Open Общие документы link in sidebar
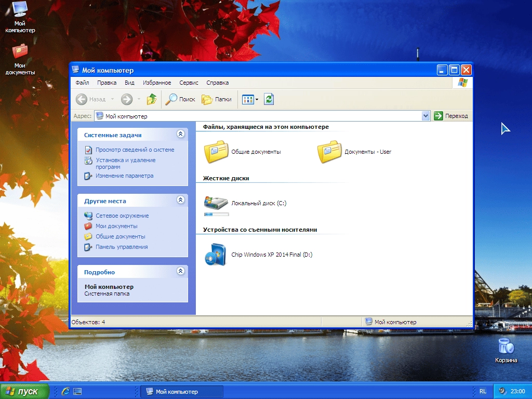The height and width of the screenshot is (399, 532). pyautogui.click(x=120, y=236)
